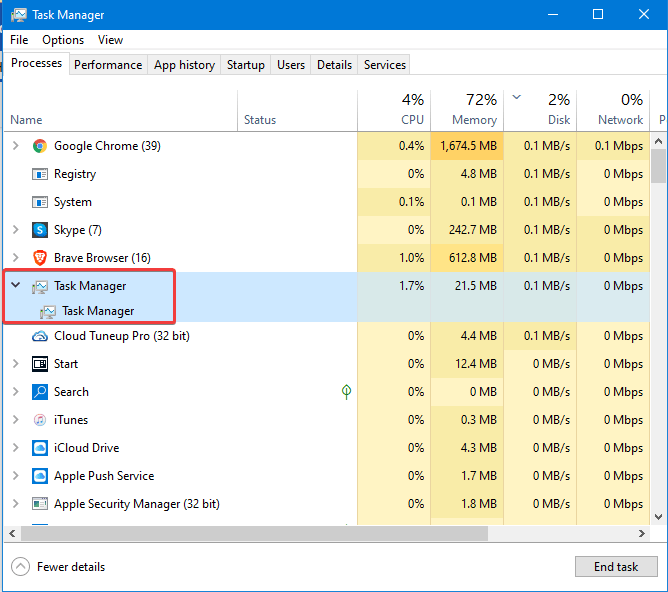Collapse the Task Manager process group
Screen dimensions: 668x592
[16, 285]
